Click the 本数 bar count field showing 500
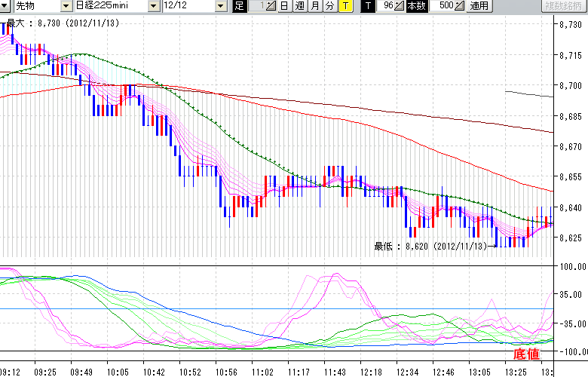 tap(444, 6)
